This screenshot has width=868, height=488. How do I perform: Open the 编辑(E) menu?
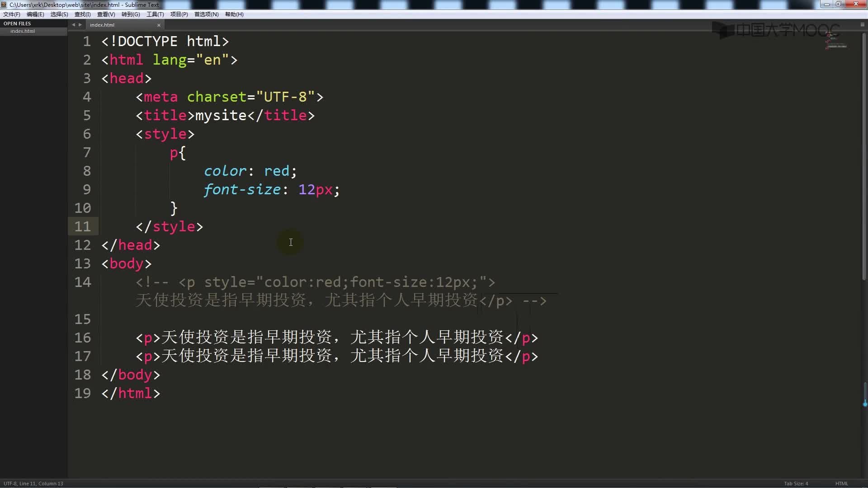pos(35,14)
